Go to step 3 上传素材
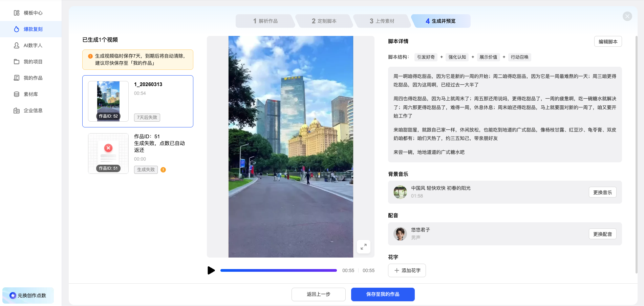Viewport: 644px width, 306px height. [382, 21]
